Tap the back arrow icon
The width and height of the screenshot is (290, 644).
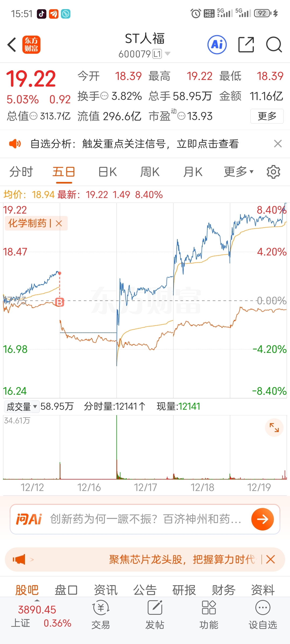click(12, 45)
